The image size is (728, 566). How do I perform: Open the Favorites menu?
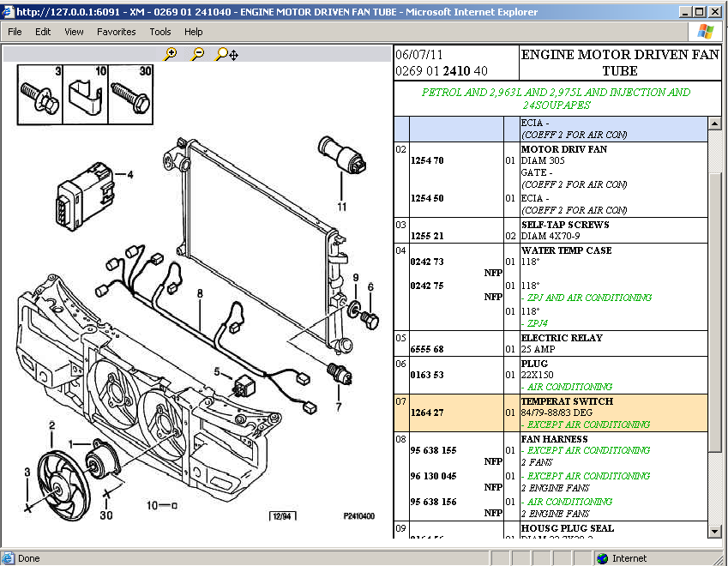coord(116,32)
